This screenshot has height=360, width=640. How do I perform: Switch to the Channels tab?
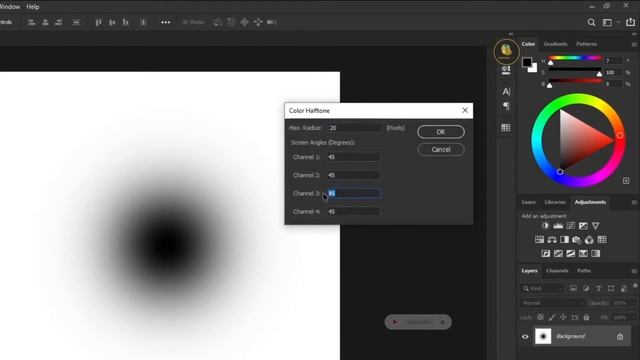557,271
